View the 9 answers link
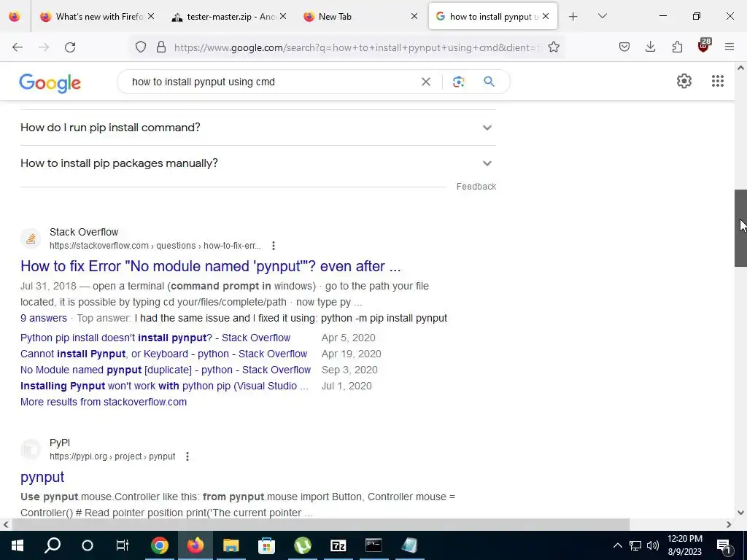 (x=44, y=318)
